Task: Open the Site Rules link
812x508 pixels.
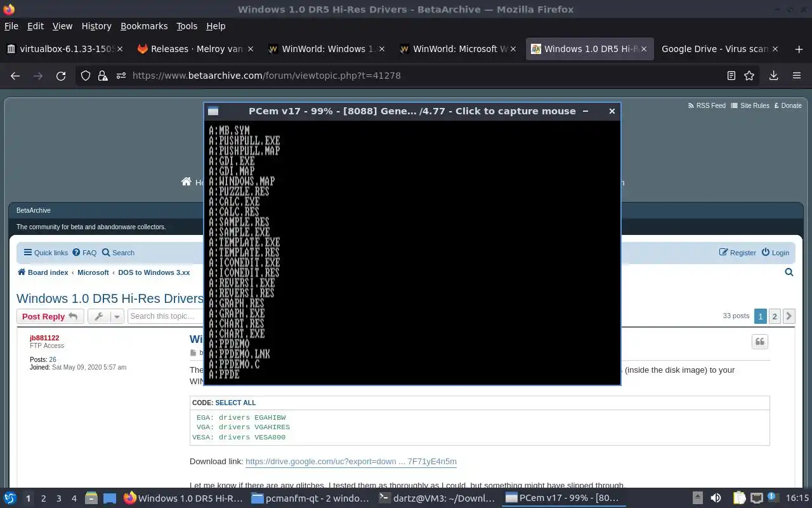Action: 750,105
